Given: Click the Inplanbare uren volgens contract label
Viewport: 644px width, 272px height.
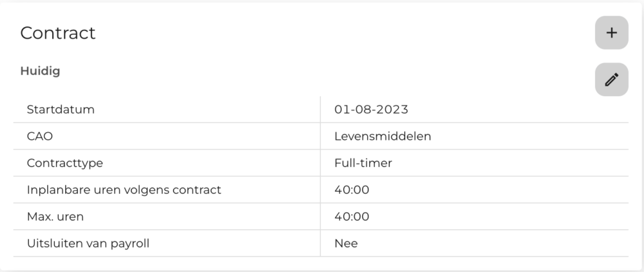Looking at the screenshot, I should click(124, 190).
